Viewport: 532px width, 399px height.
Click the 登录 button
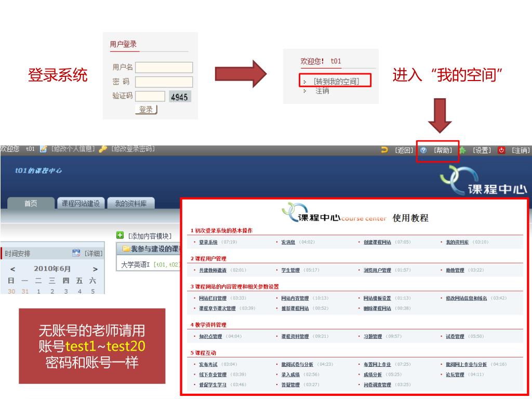pyautogui.click(x=146, y=109)
